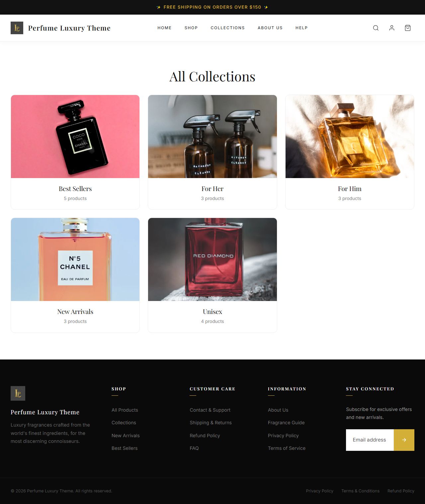The height and width of the screenshot is (504, 425).
Task: Open Fragrance Guide footer link
Action: [286, 423]
